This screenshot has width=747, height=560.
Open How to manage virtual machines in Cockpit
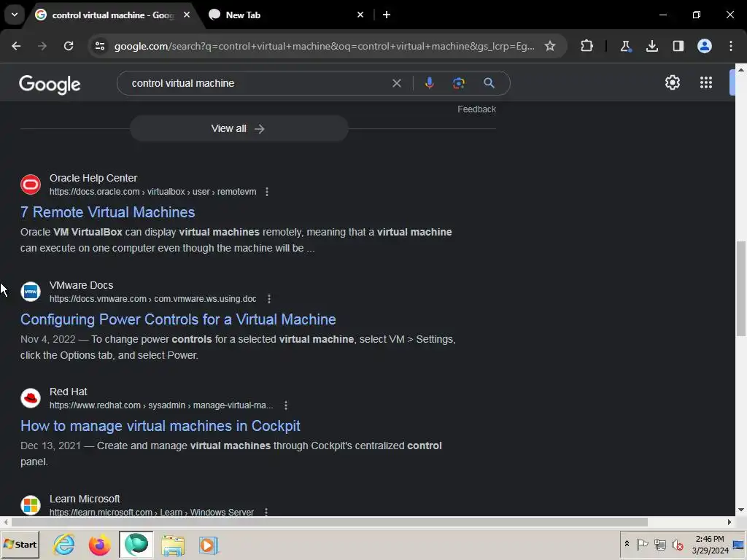click(160, 426)
